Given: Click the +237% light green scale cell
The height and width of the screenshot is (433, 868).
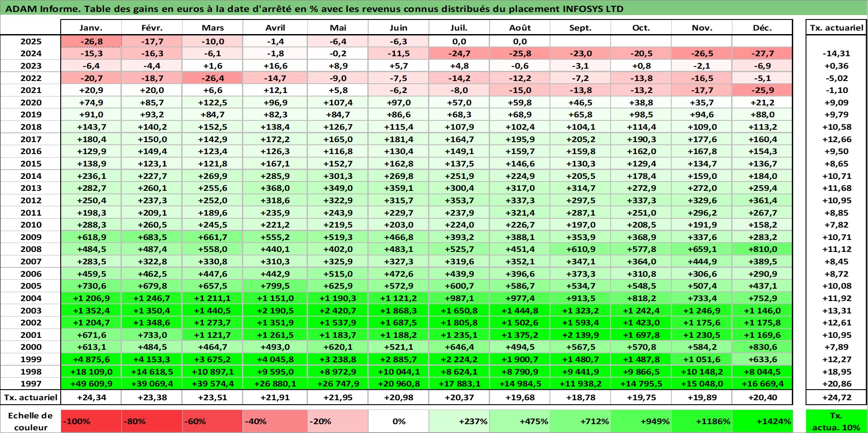Looking at the screenshot, I should 459,421.
